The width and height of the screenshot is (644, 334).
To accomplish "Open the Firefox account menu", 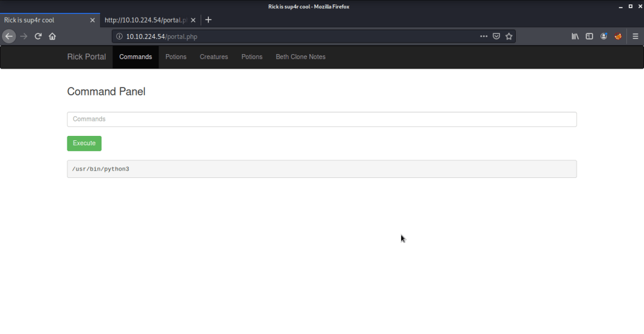I will click(x=604, y=36).
